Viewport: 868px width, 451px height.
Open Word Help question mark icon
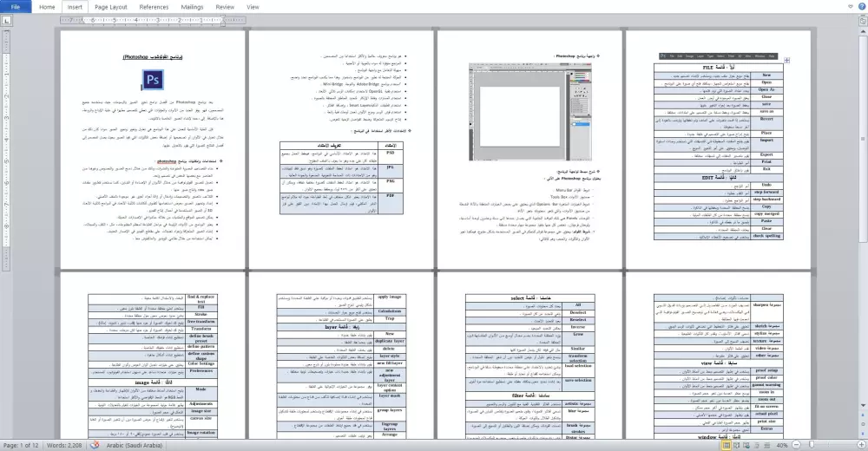click(861, 7)
